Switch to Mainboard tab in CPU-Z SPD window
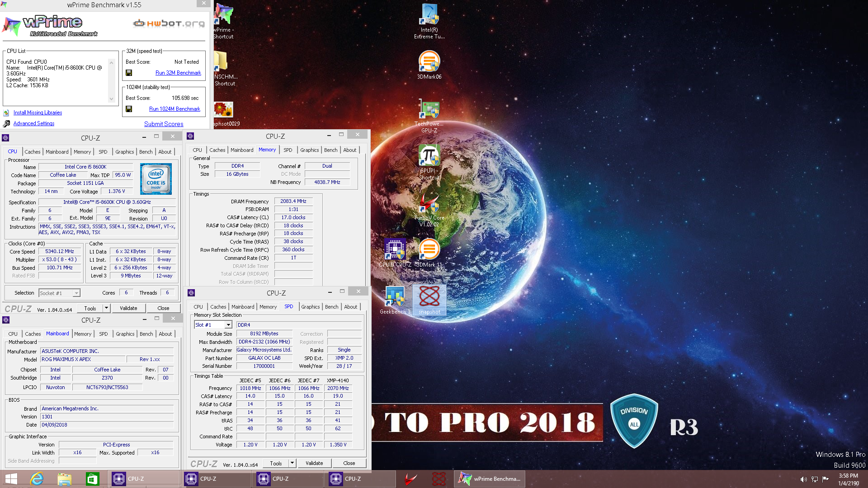 [x=243, y=307]
